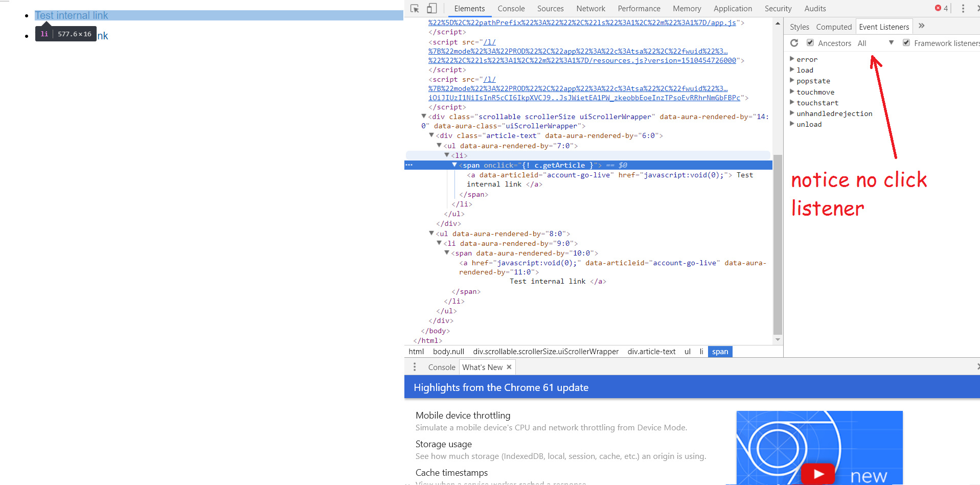Open the Audits tab
This screenshot has height=485, width=980.
[815, 9]
